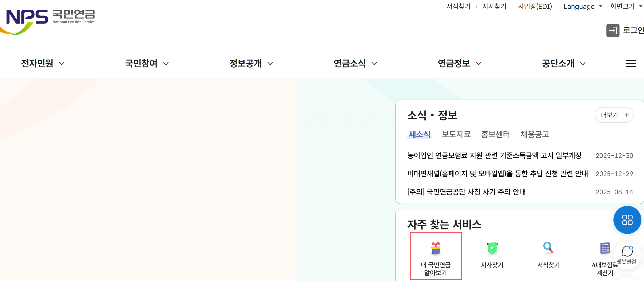Open the 사업장(EDI) link
644x281 pixels.
click(535, 7)
